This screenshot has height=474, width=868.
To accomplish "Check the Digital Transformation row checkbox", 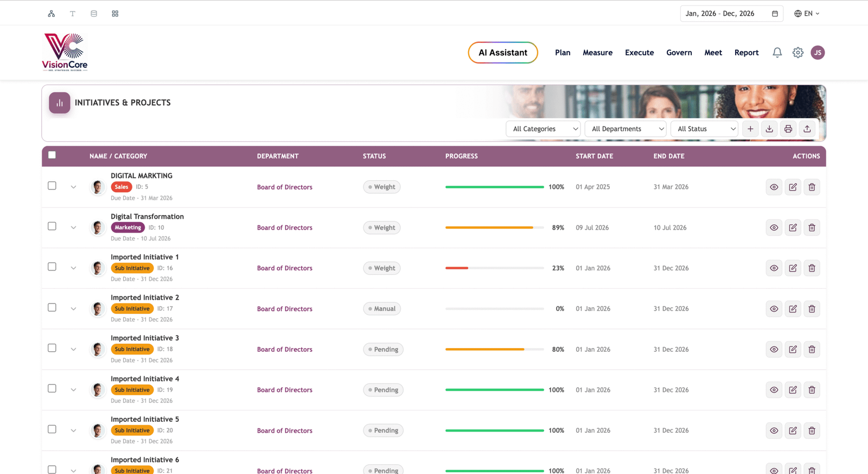I will click(52, 226).
